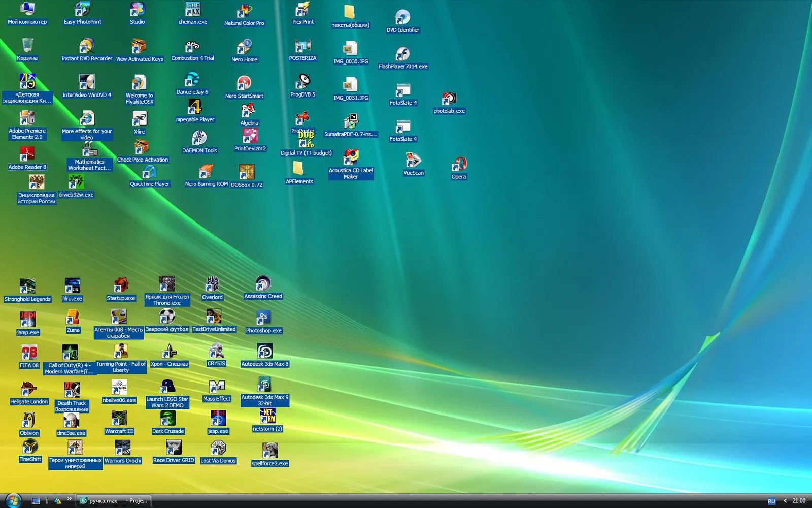Image resolution: width=812 pixels, height=508 pixels.
Task: Open the RU language indicator menu
Action: (x=771, y=501)
